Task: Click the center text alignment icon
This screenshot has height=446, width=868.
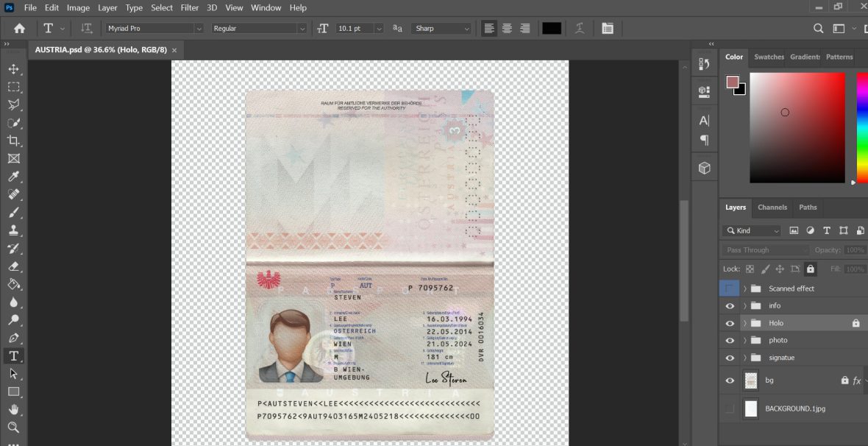Action: [x=507, y=28]
